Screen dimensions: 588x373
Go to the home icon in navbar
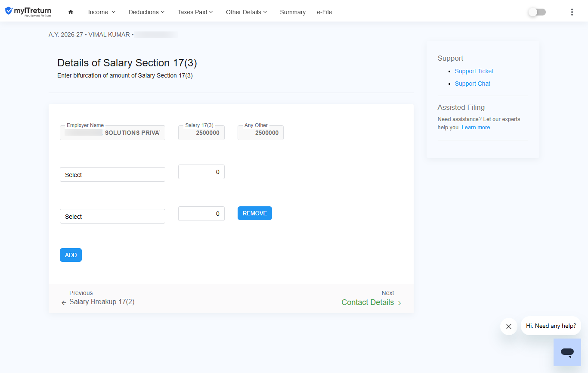[x=71, y=12]
